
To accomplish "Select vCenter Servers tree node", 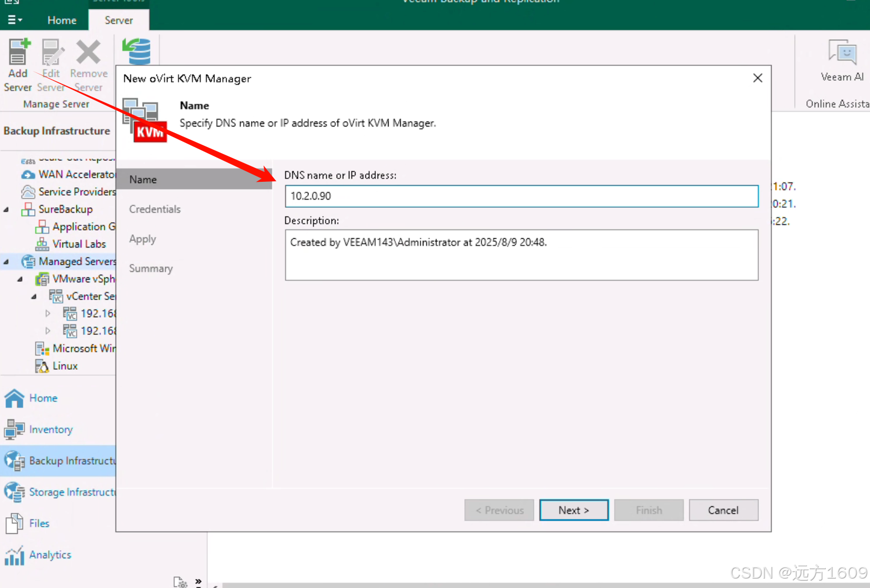I will [91, 296].
